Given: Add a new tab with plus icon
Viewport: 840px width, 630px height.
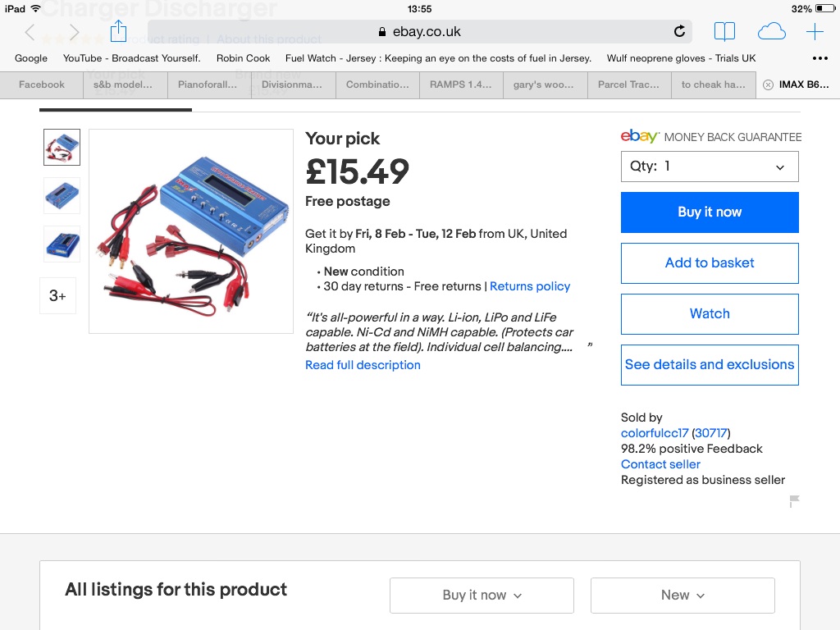Looking at the screenshot, I should point(815,32).
